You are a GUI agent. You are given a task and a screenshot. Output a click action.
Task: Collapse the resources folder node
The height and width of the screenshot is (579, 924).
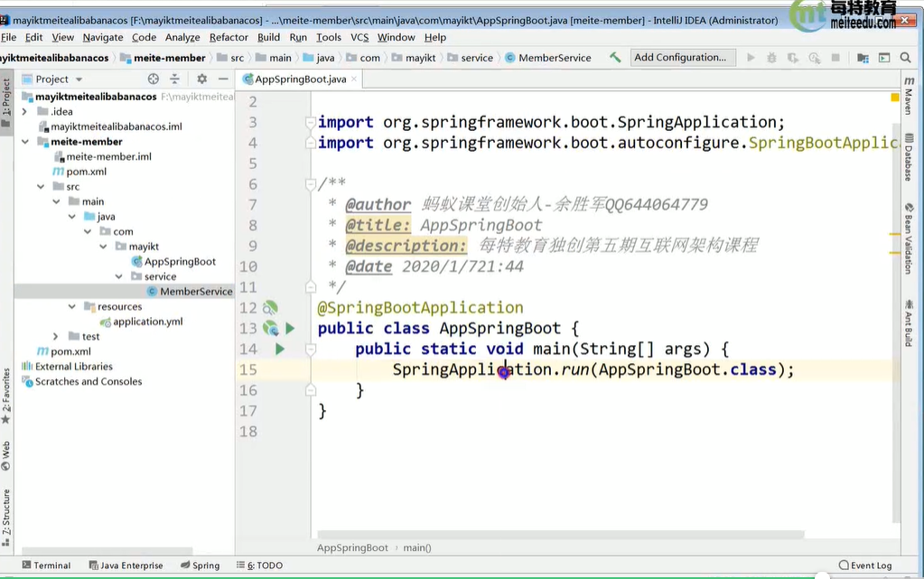pyautogui.click(x=71, y=306)
